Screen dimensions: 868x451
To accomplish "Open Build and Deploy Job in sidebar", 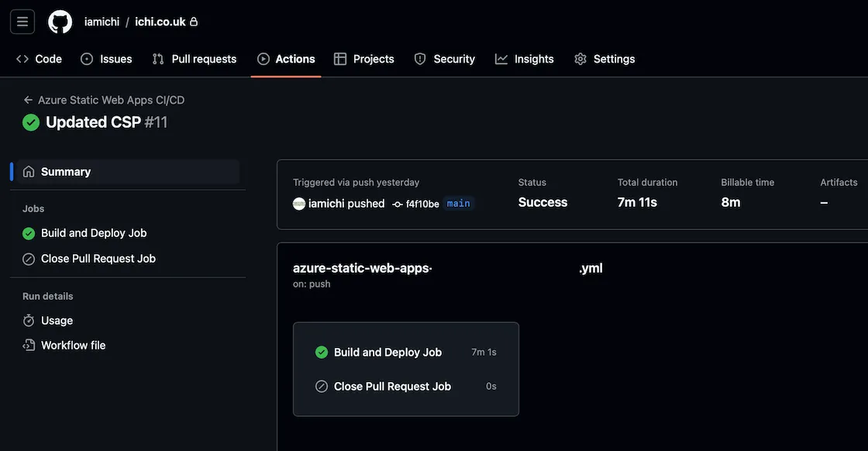I will pos(94,233).
